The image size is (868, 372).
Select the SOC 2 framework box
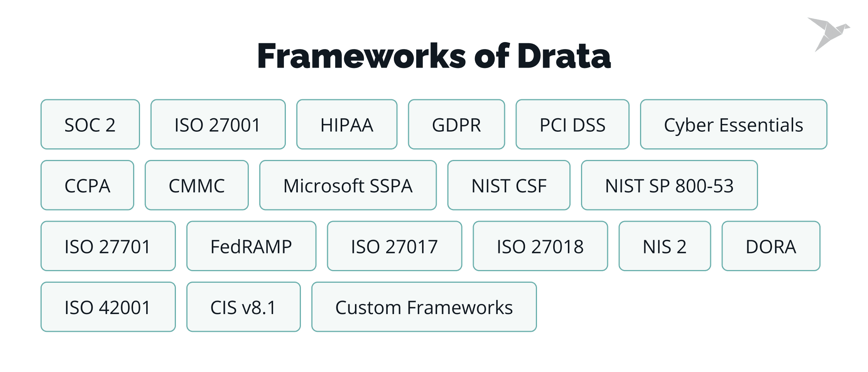90,124
